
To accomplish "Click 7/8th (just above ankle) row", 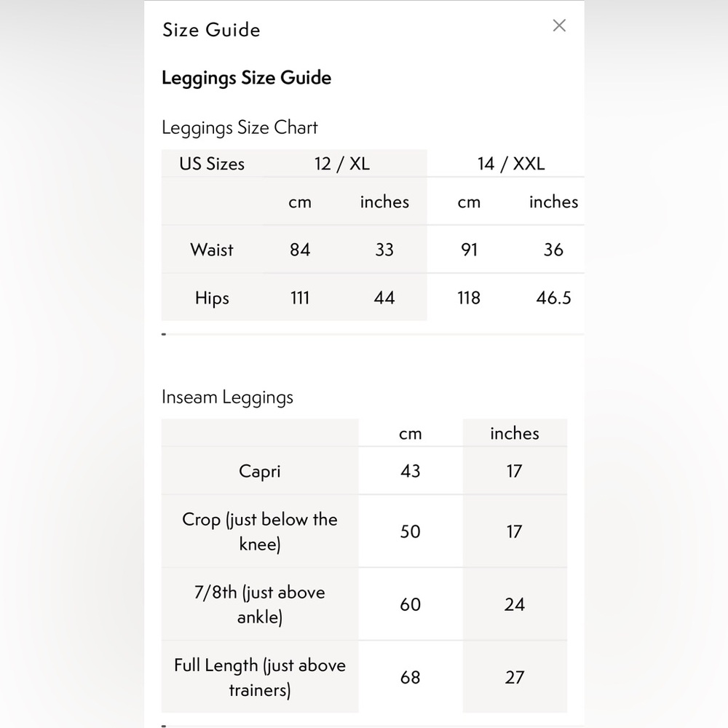I will coord(365,604).
